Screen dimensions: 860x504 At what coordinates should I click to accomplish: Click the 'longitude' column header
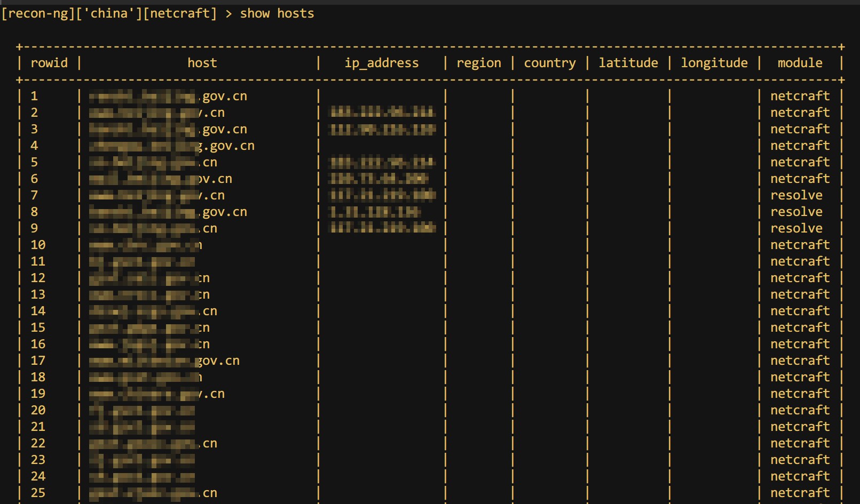point(714,63)
